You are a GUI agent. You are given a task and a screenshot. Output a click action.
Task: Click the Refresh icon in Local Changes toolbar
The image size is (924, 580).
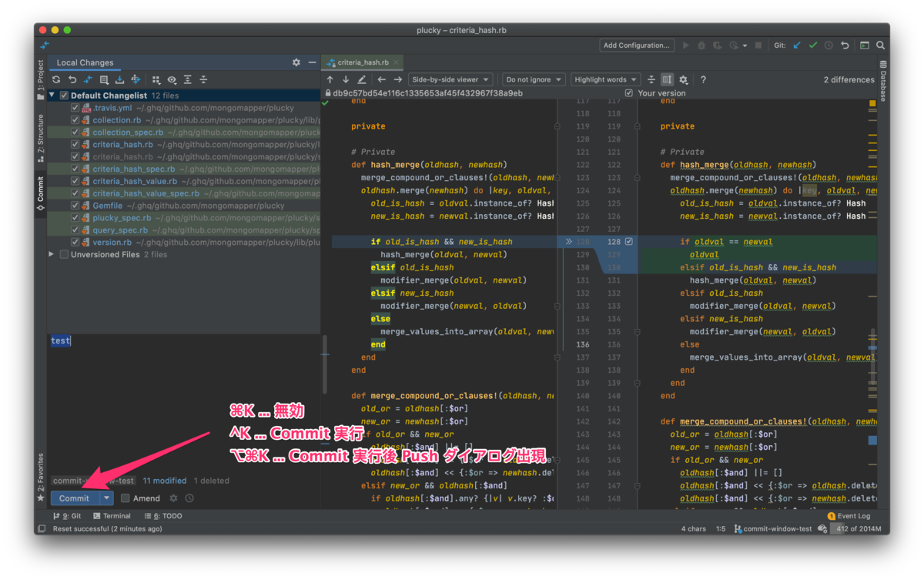pyautogui.click(x=56, y=79)
